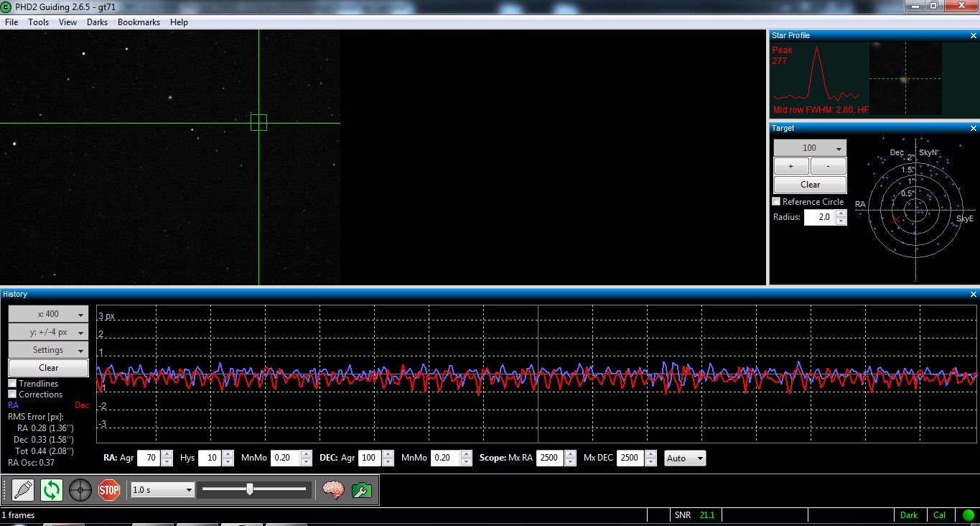Click the Mx DEC input field

point(630,458)
